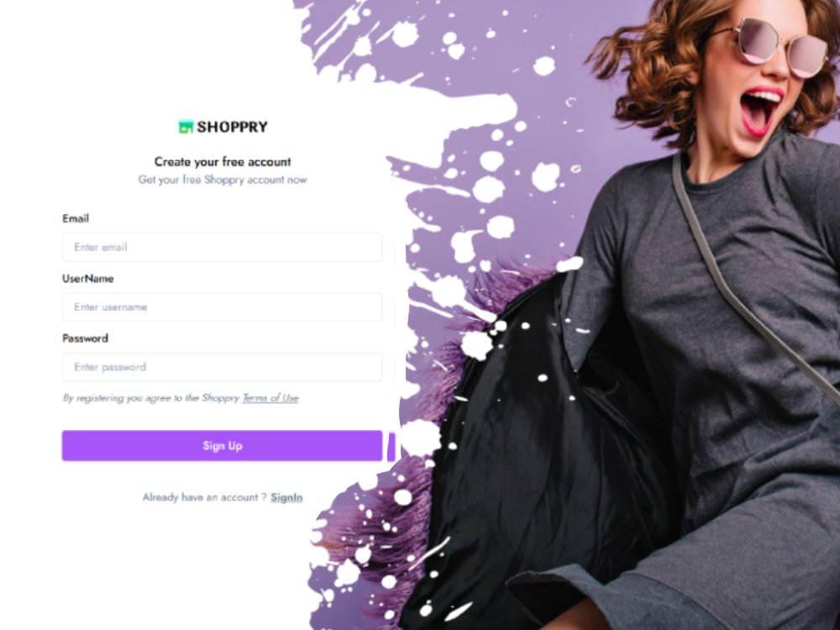Viewport: 840px width, 630px height.
Task: Click the UserName field label
Action: click(x=88, y=279)
